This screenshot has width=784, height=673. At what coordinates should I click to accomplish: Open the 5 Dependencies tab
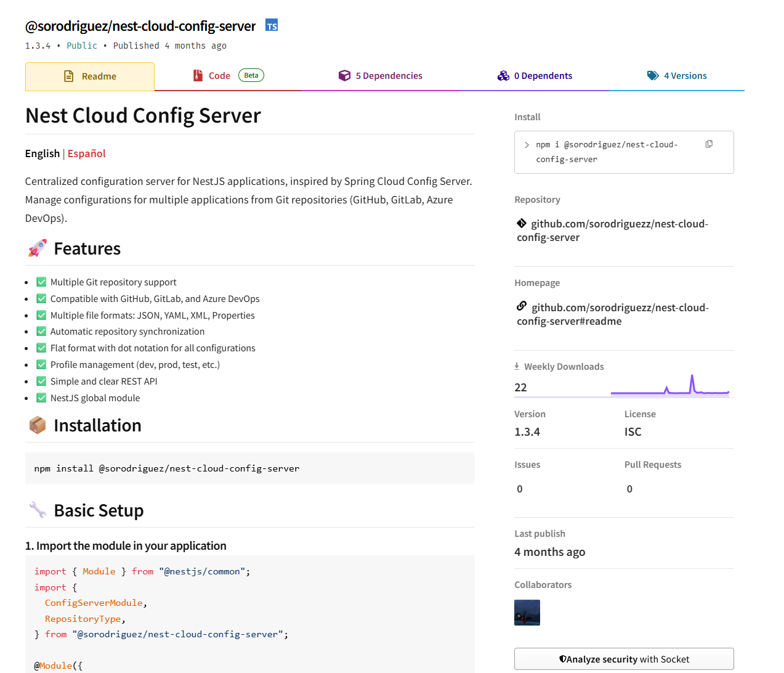point(381,76)
